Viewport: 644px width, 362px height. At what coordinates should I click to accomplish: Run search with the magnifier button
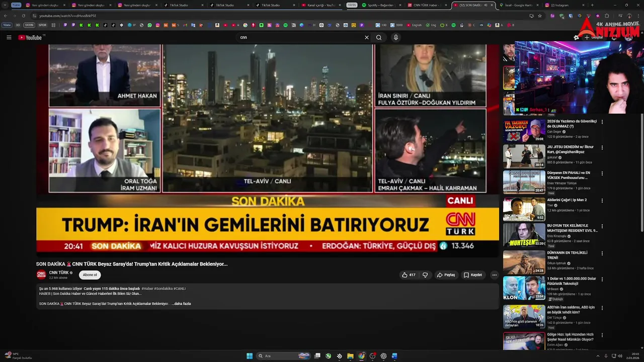[379, 37]
